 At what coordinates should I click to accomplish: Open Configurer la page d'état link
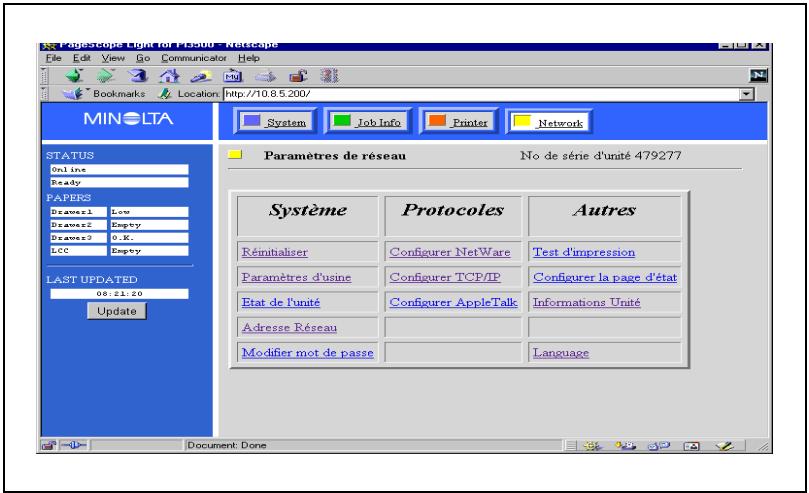pyautogui.click(x=605, y=277)
